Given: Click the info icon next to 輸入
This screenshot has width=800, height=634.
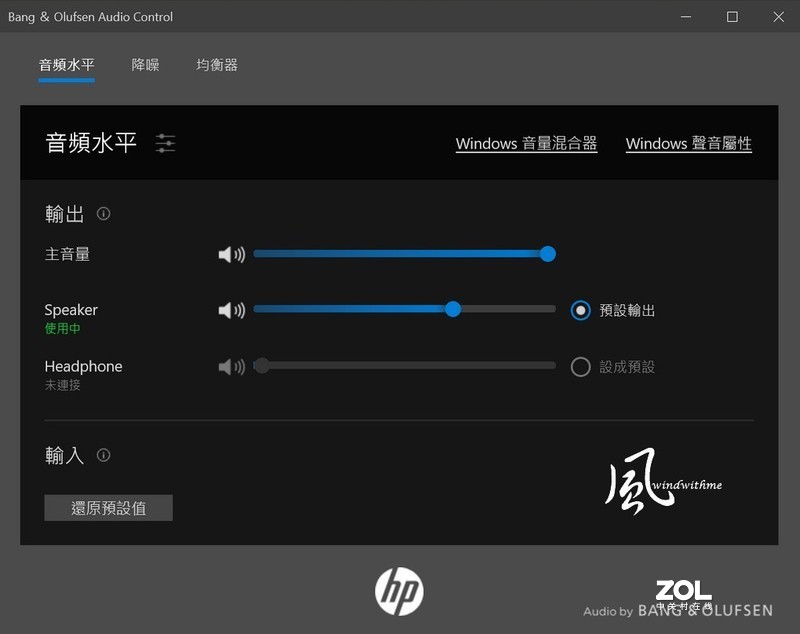Looking at the screenshot, I should click(103, 456).
